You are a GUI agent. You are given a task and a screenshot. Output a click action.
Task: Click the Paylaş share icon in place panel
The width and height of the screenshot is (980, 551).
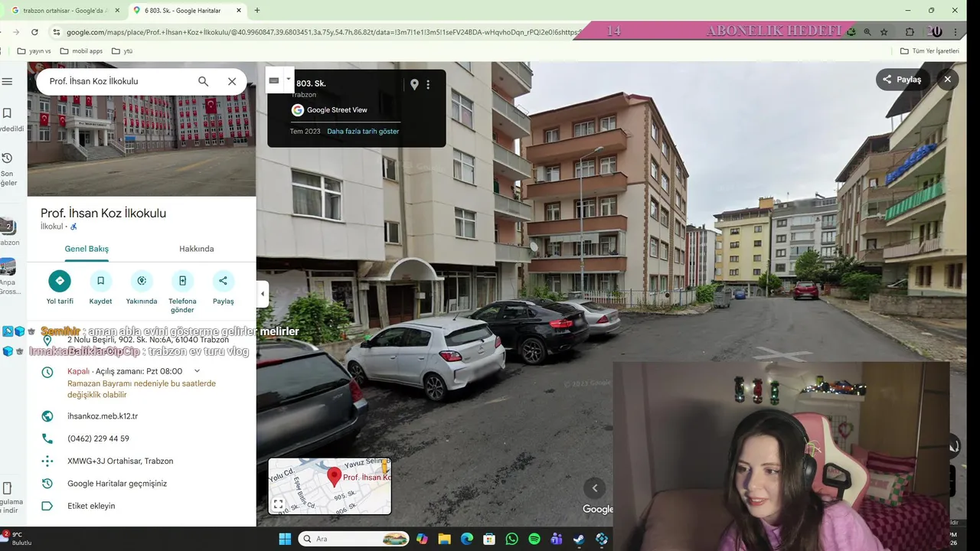223,281
